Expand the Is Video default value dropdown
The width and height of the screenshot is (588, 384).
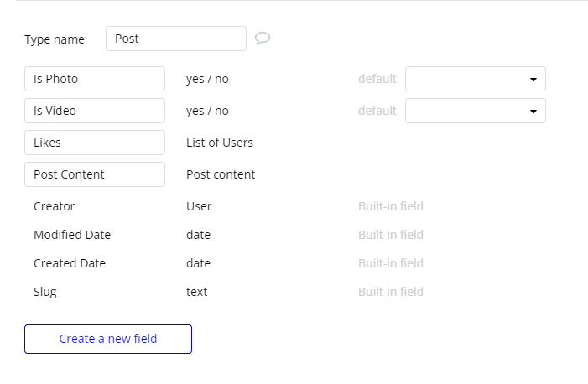(x=476, y=111)
